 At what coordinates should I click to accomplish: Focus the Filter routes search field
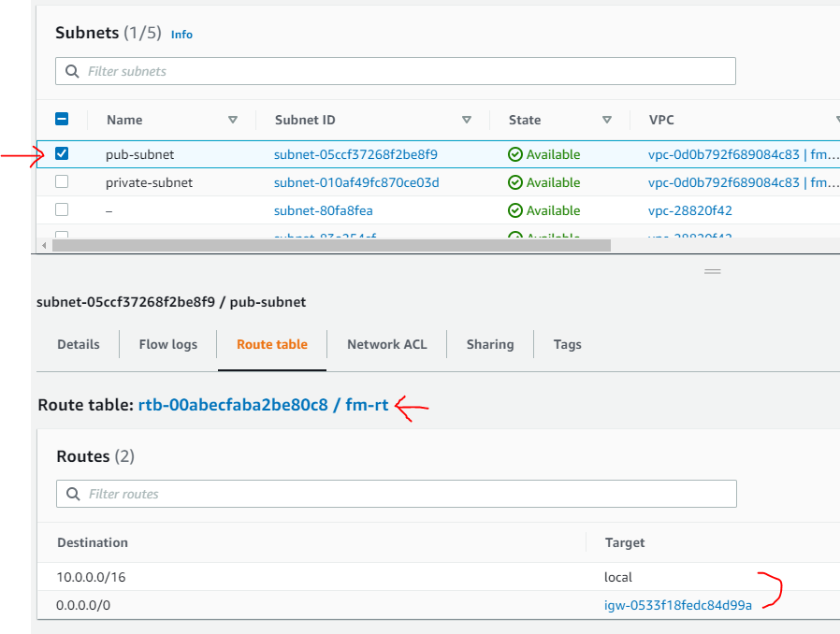coord(402,494)
